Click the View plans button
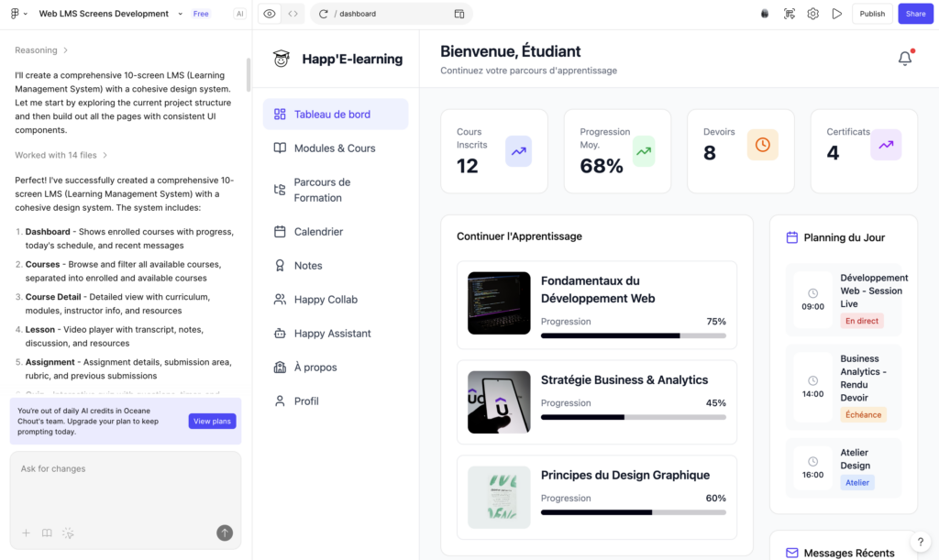The height and width of the screenshot is (560, 939). click(212, 422)
